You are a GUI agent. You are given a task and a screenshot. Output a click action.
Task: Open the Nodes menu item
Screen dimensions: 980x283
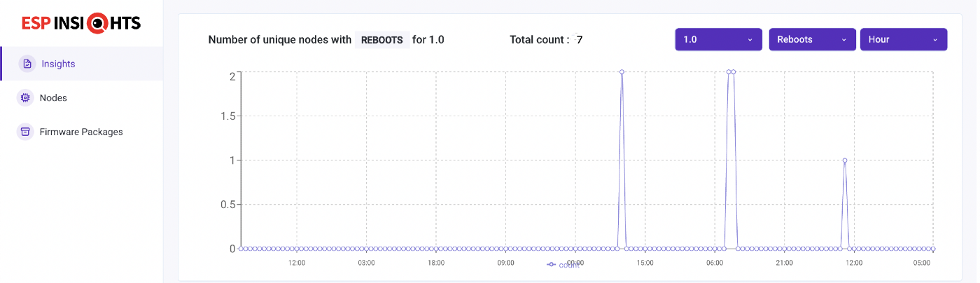(x=53, y=98)
